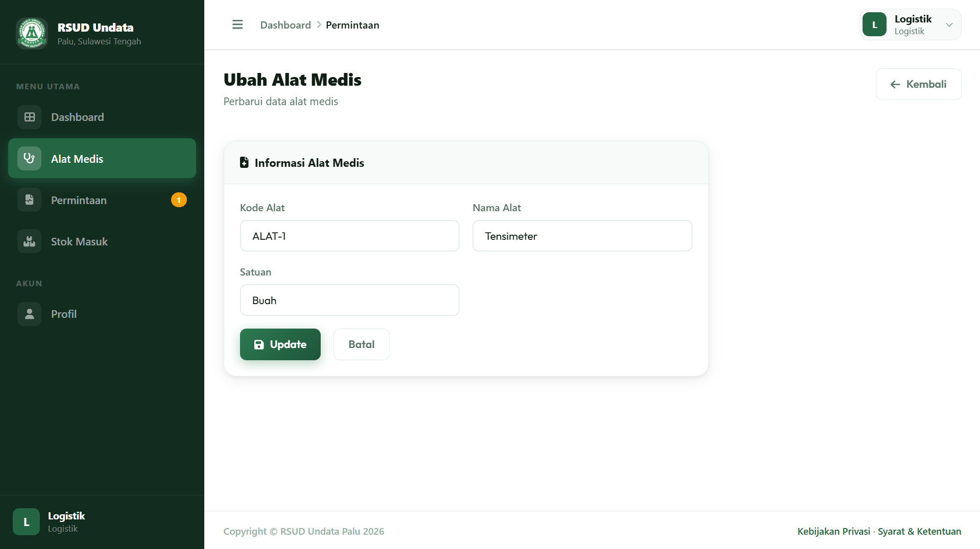The image size is (980, 549).
Task: Focus the Satuan input field
Action: coord(350,300)
